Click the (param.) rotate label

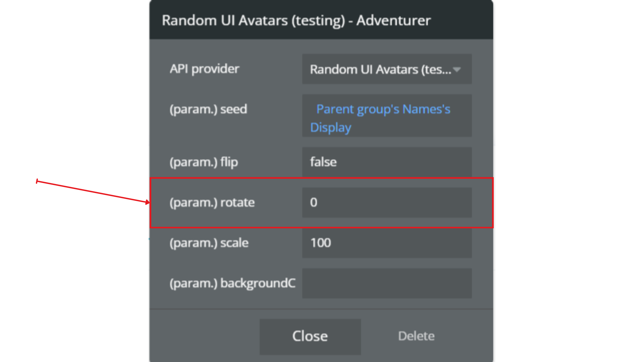(x=212, y=203)
